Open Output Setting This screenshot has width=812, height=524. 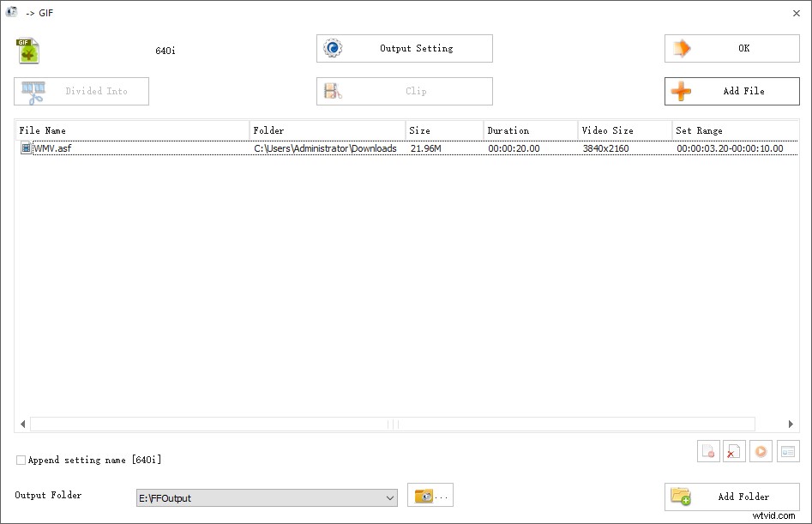[404, 49]
